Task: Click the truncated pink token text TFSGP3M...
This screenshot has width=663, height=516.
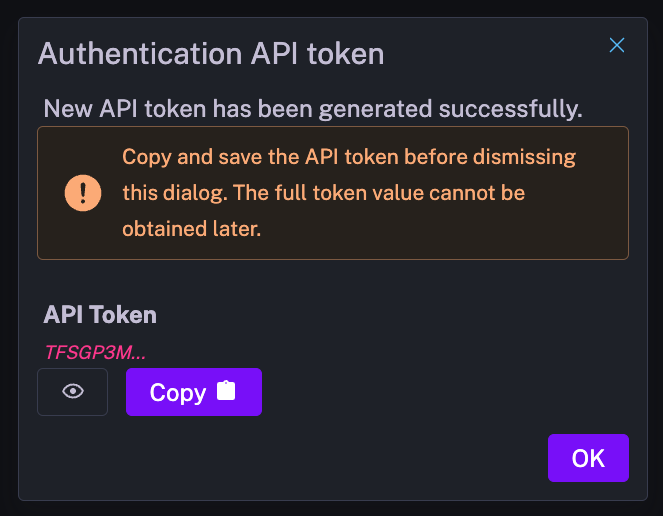Action: point(96,352)
